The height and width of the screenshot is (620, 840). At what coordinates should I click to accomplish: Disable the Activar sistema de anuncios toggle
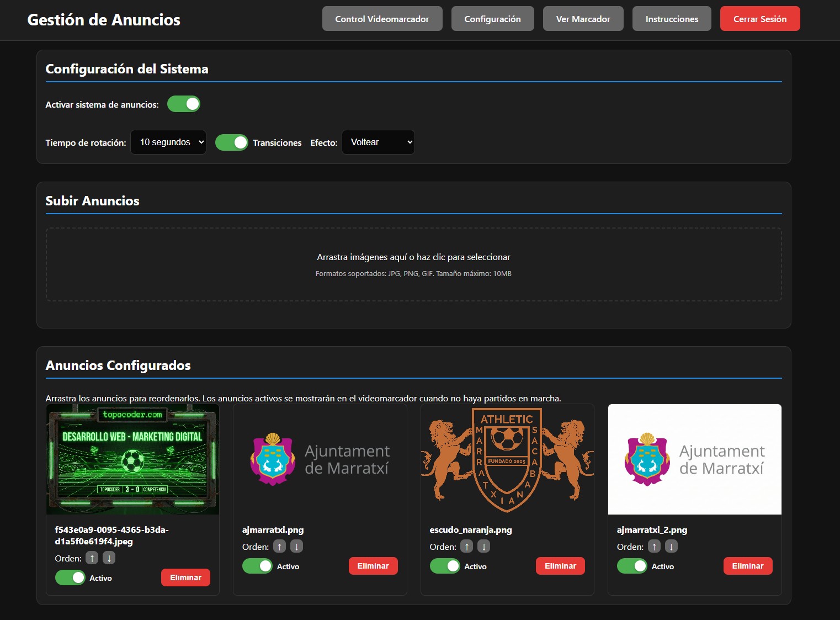pos(184,104)
